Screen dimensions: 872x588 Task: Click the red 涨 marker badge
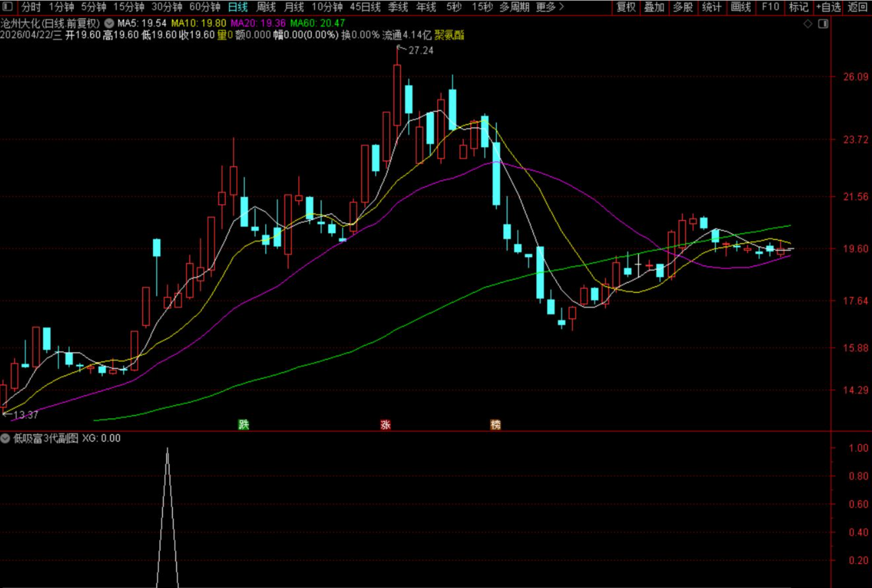[x=385, y=424]
